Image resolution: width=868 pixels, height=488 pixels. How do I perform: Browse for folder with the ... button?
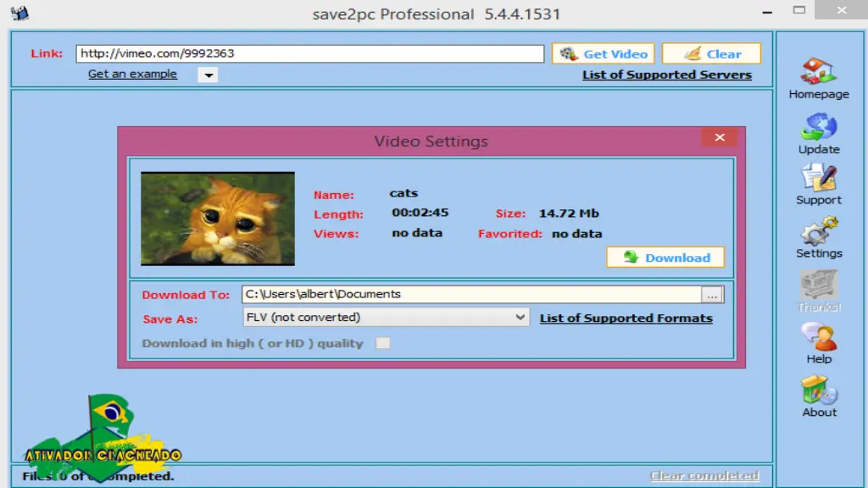pyautogui.click(x=712, y=295)
